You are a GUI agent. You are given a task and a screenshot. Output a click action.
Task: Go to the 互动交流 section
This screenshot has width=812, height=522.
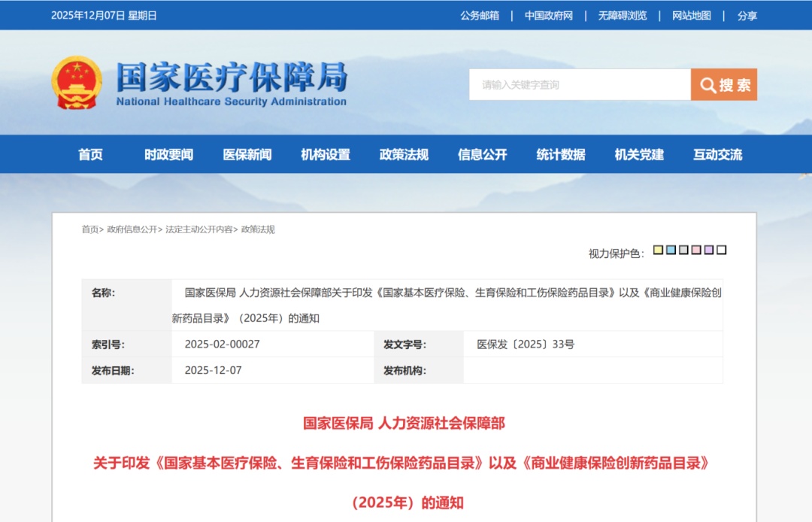pyautogui.click(x=717, y=154)
